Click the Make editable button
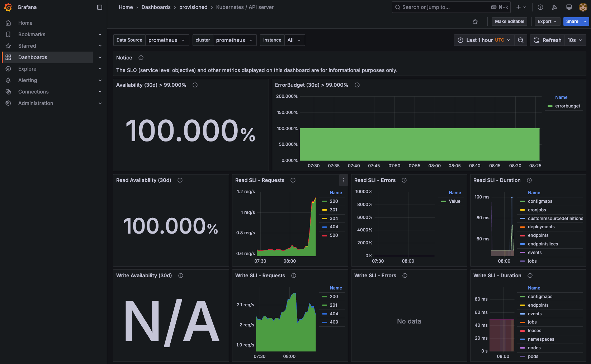Screen dimensions: 591x364 [x=509, y=21]
